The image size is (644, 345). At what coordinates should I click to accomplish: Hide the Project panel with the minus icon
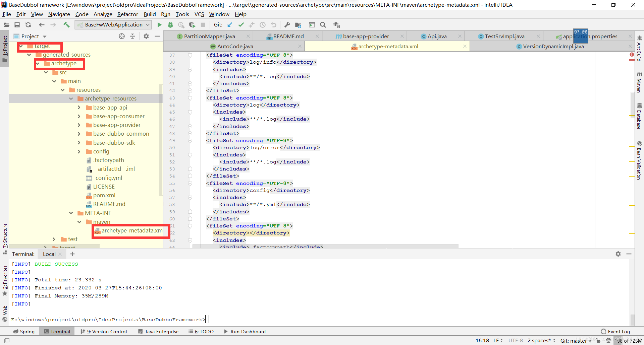click(x=157, y=36)
